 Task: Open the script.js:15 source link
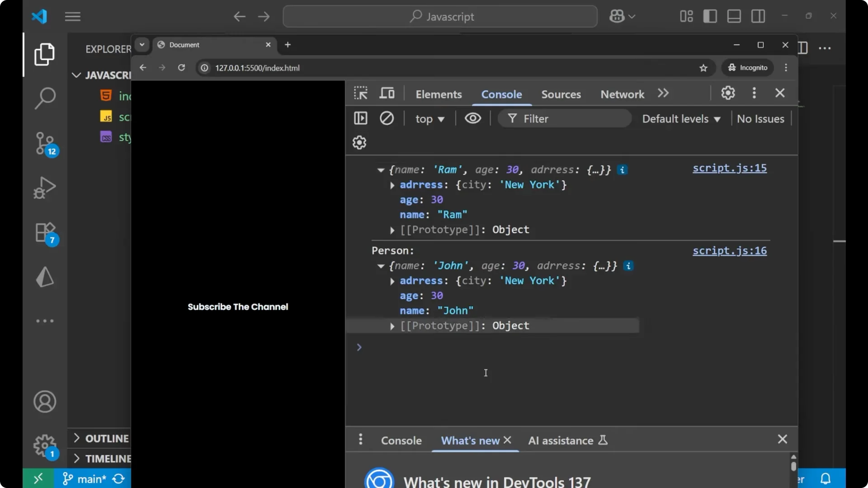pyautogui.click(x=729, y=168)
